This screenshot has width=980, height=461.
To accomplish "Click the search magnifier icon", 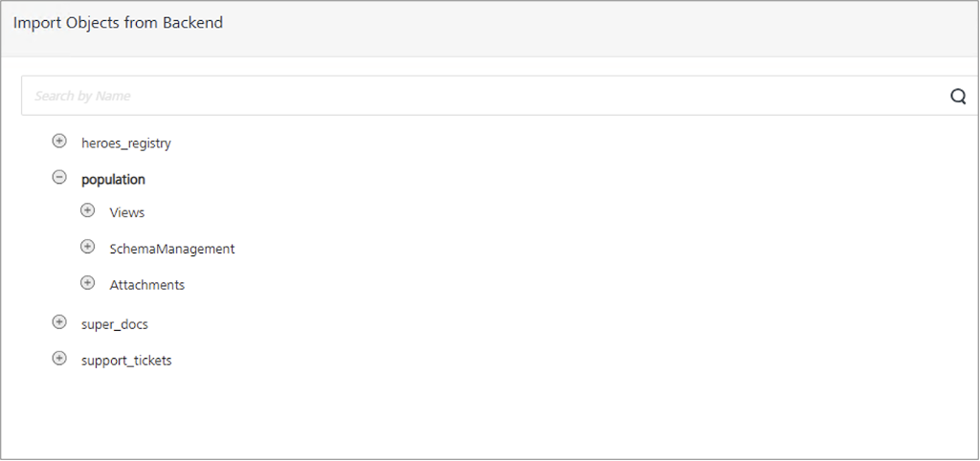I will pyautogui.click(x=958, y=96).
